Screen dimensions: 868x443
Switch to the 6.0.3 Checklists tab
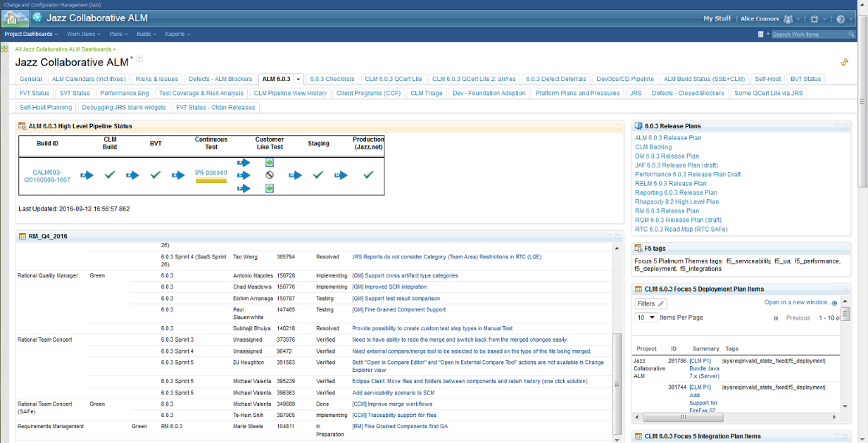[x=332, y=79]
